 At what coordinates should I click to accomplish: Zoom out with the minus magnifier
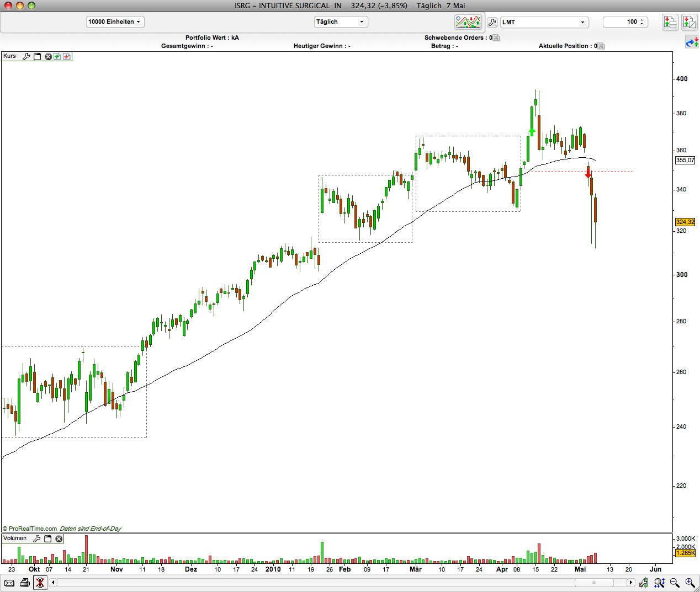pyautogui.click(x=675, y=583)
